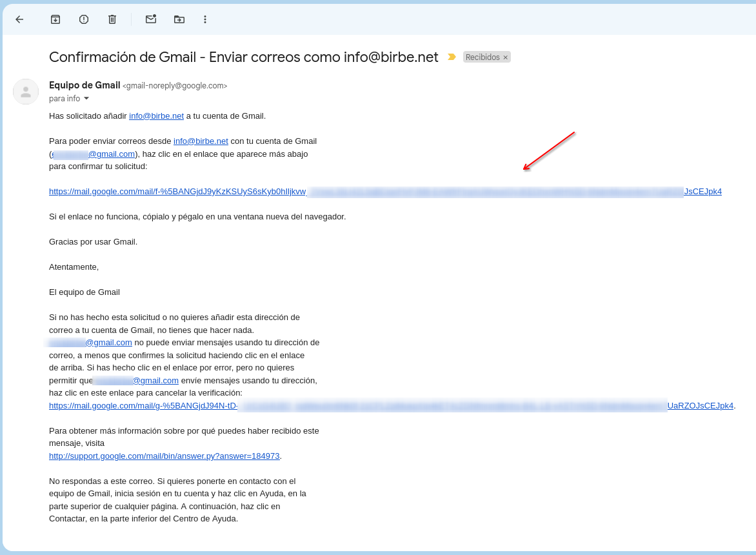Screen dimensions: 756x555
Task: Open the cancel verification link starting mail/g-%5BANGjdJ94N
Action: (391, 405)
